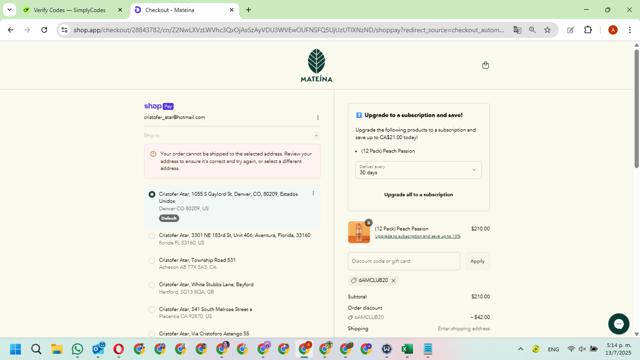The width and height of the screenshot is (640, 360).
Task: Open Outlook from taskbar
Action: coord(98,349)
